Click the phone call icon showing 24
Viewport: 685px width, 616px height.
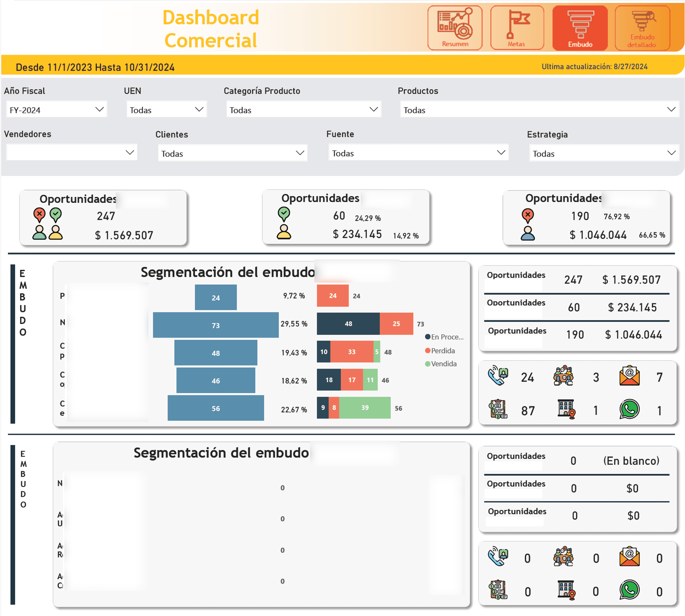coord(498,375)
